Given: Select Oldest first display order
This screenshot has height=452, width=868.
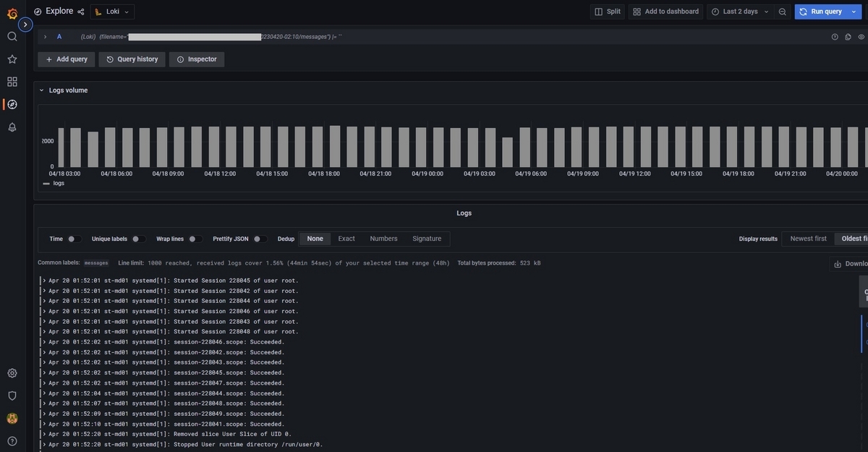Looking at the screenshot, I should click(851, 239).
